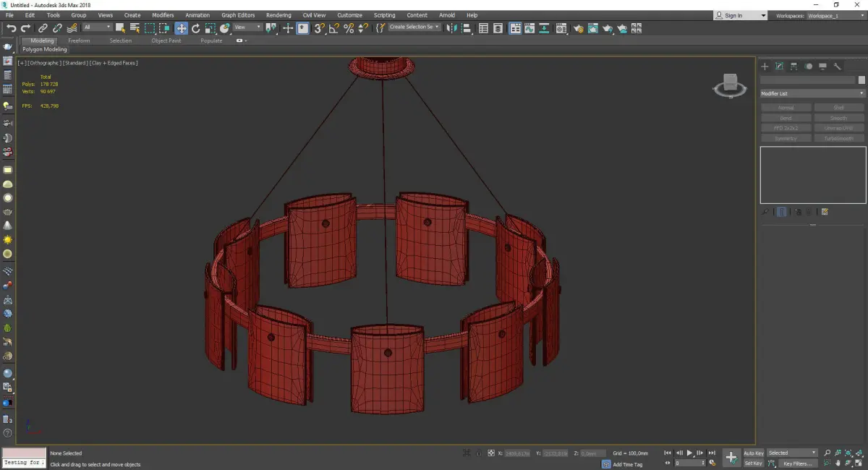
Task: Open the Scripting menu
Action: point(384,15)
